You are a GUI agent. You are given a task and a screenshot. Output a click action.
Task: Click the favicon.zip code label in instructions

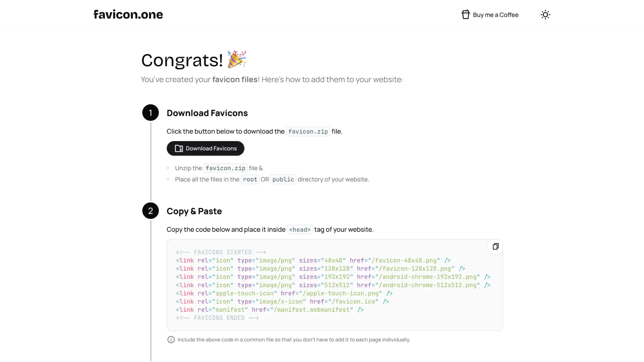click(x=308, y=131)
